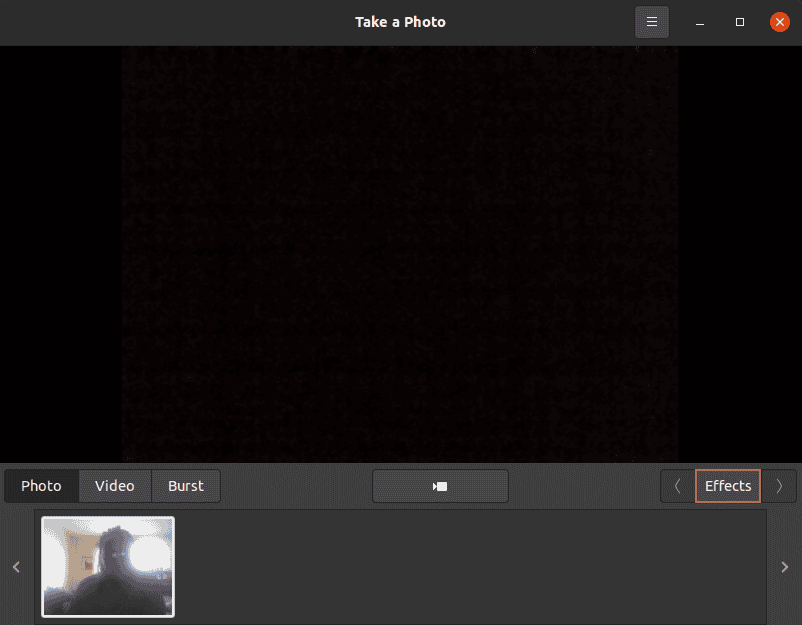Image resolution: width=802 pixels, height=625 pixels.
Task: Click empty toolbar space right of Burst
Action: click(295, 486)
